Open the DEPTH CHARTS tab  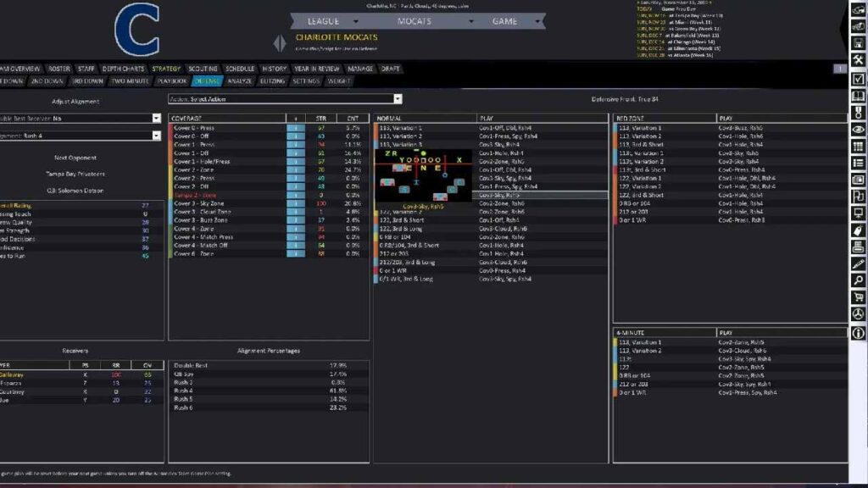coord(123,69)
